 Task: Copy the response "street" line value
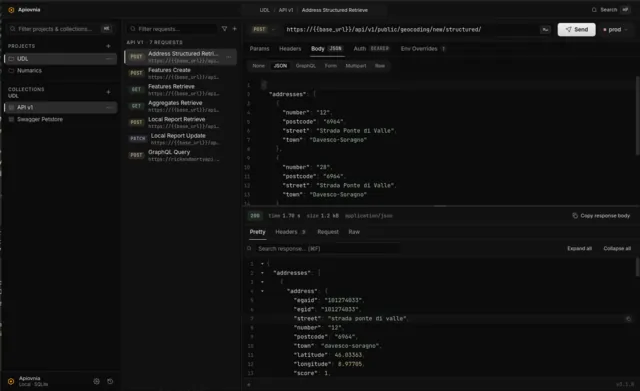[628, 319]
